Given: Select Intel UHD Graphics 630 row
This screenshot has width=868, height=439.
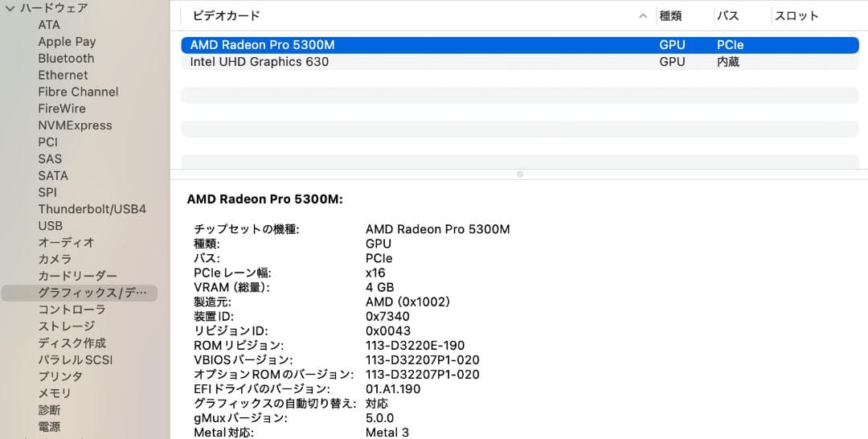Looking at the screenshot, I should click(520, 62).
